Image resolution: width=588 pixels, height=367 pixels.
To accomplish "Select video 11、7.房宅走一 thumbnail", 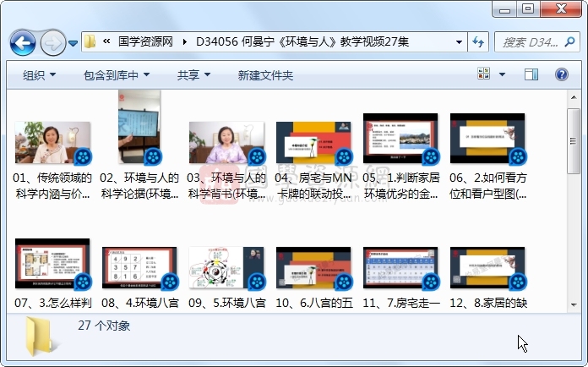I will coord(400,267).
